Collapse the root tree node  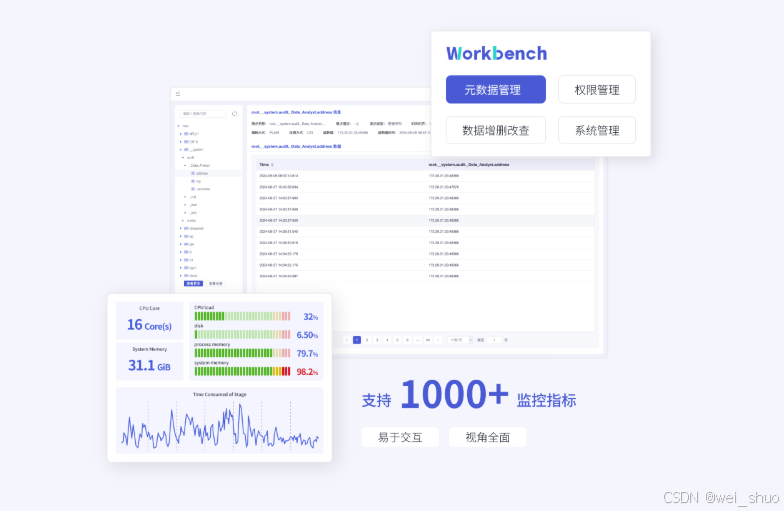pyautogui.click(x=178, y=126)
